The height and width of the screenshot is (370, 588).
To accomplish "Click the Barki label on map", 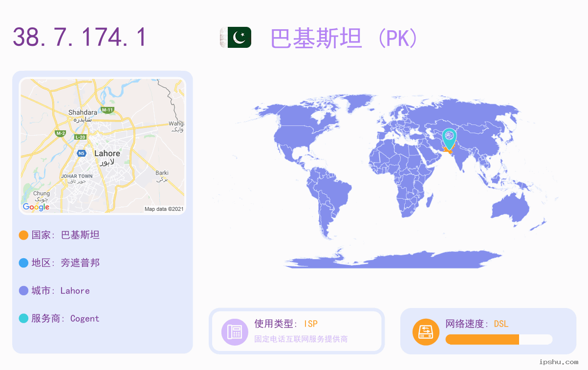I will [x=162, y=173].
